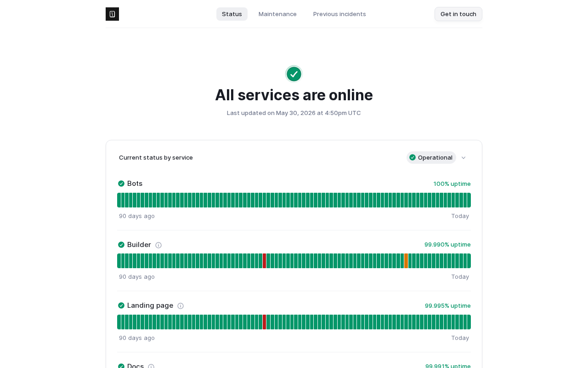Viewport: 588px width, 368px height.
Task: Click the '99.990% uptime' text for Builder
Action: (x=447, y=244)
